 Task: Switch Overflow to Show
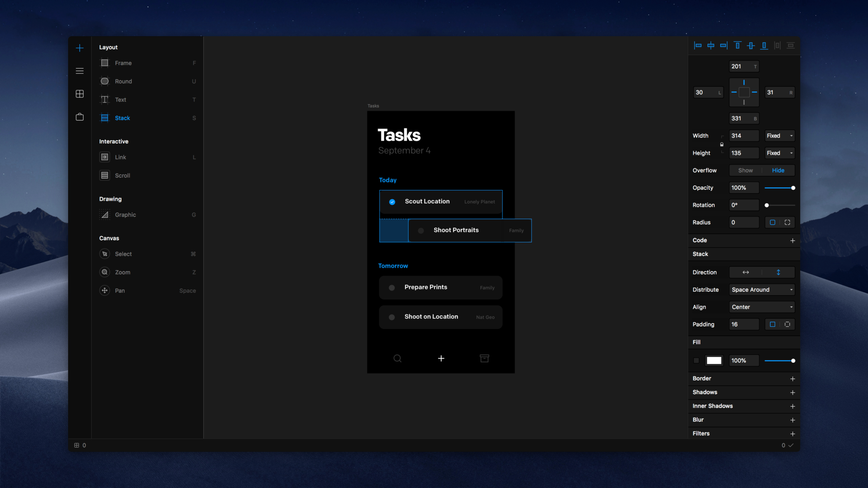[x=745, y=170]
